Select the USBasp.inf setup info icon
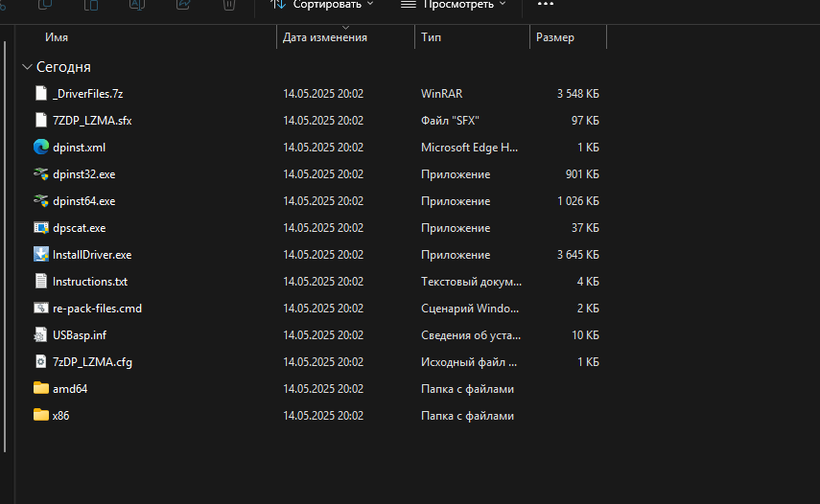This screenshot has height=504, width=820. pyautogui.click(x=40, y=335)
